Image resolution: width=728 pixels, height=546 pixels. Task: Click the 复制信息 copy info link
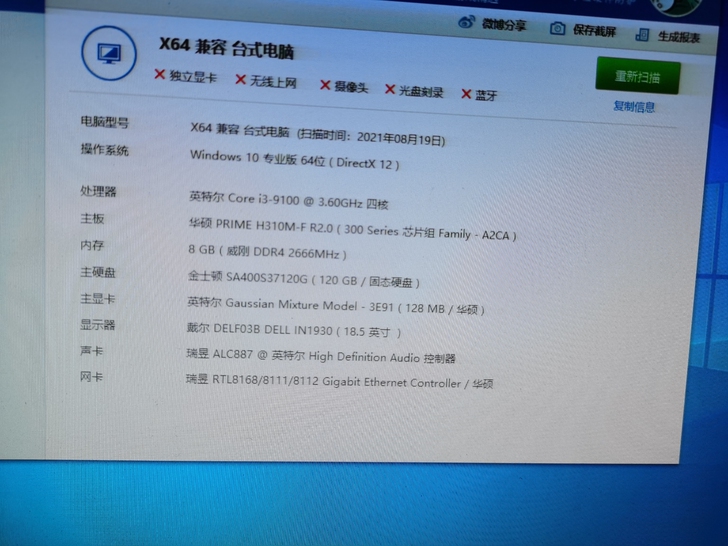coord(634,107)
